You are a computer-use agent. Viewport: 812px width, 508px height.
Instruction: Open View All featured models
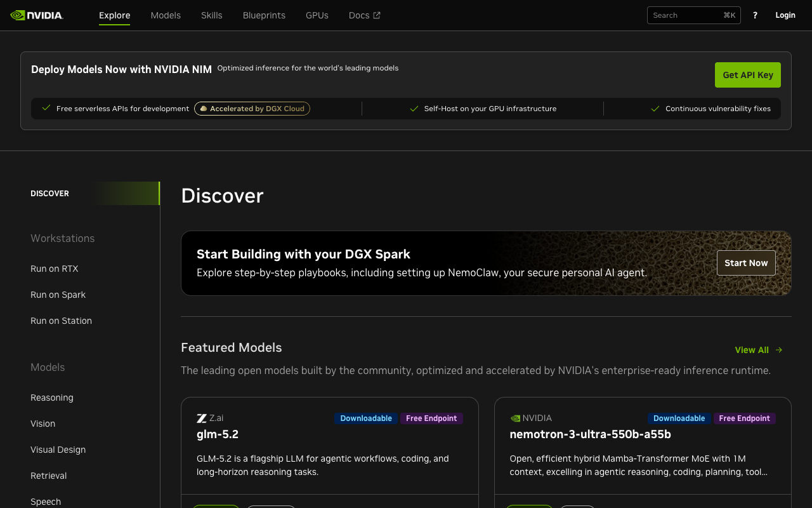(759, 350)
